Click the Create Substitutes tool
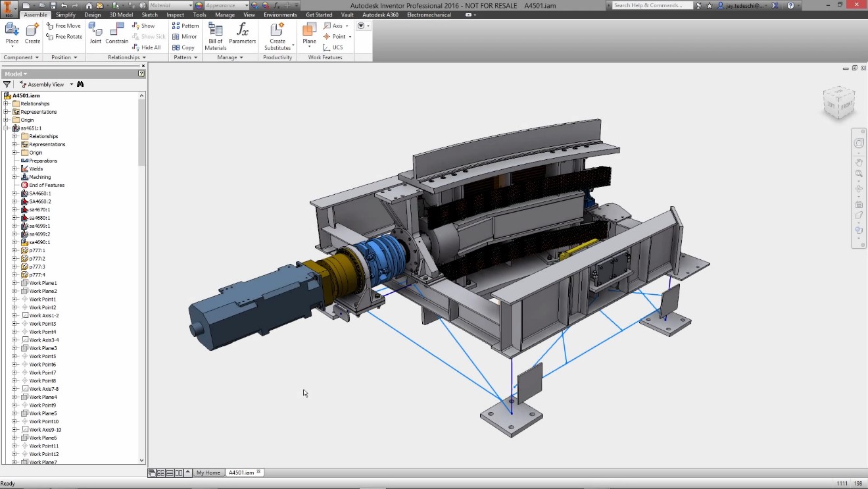Screen dimensions: 868x489 (277, 36)
